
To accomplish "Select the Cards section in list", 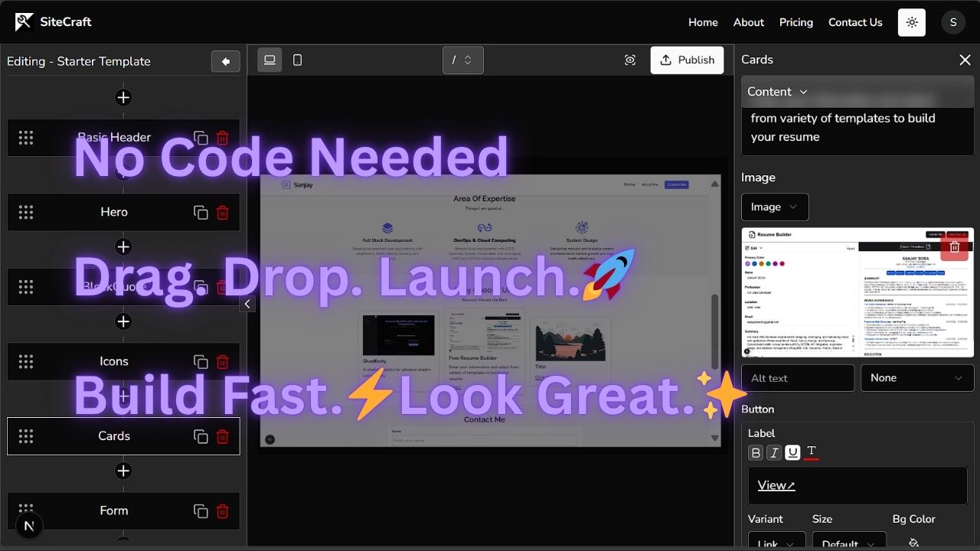I will pos(114,436).
